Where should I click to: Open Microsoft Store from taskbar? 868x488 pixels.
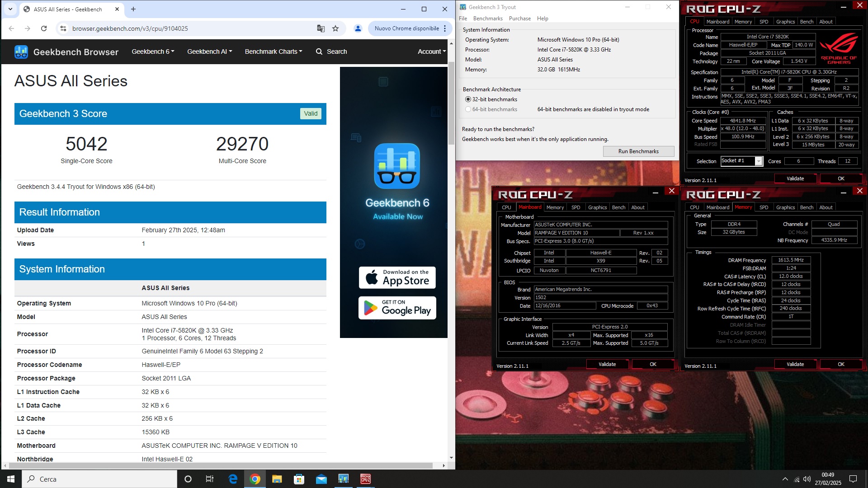299,479
